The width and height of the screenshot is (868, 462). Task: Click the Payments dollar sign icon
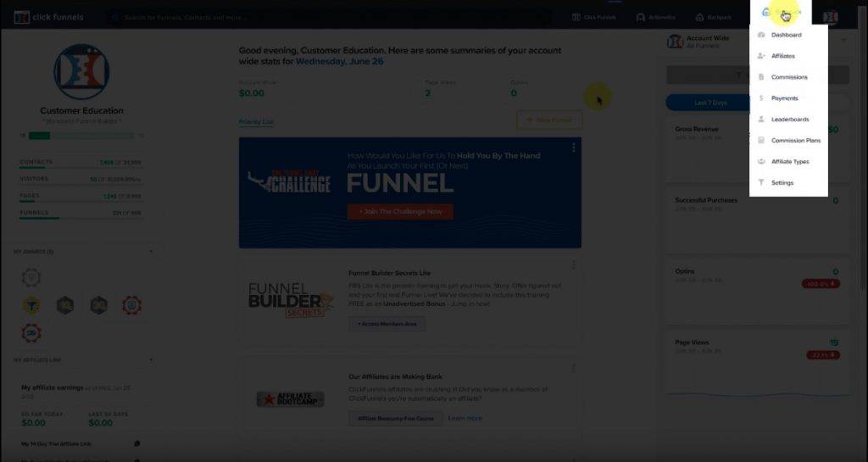(x=761, y=98)
